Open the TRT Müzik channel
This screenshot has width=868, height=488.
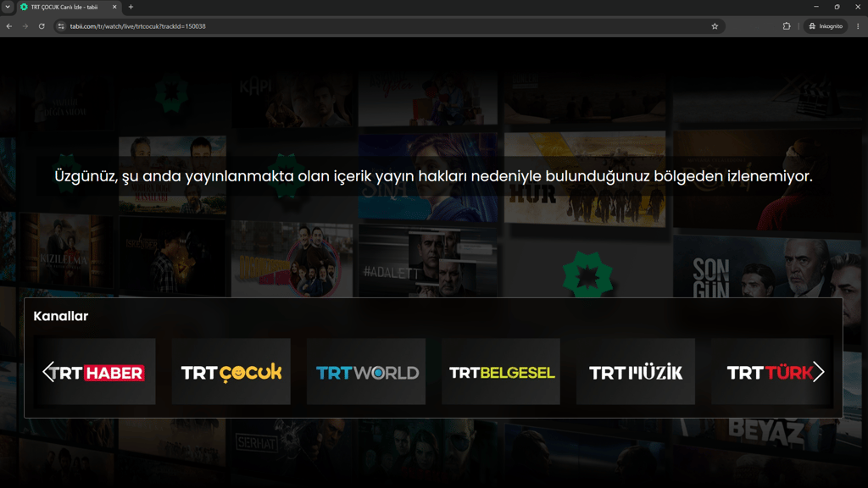point(636,372)
